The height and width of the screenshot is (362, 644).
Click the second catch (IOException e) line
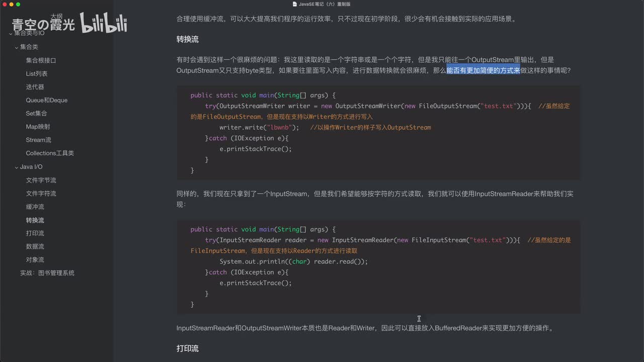(247, 272)
